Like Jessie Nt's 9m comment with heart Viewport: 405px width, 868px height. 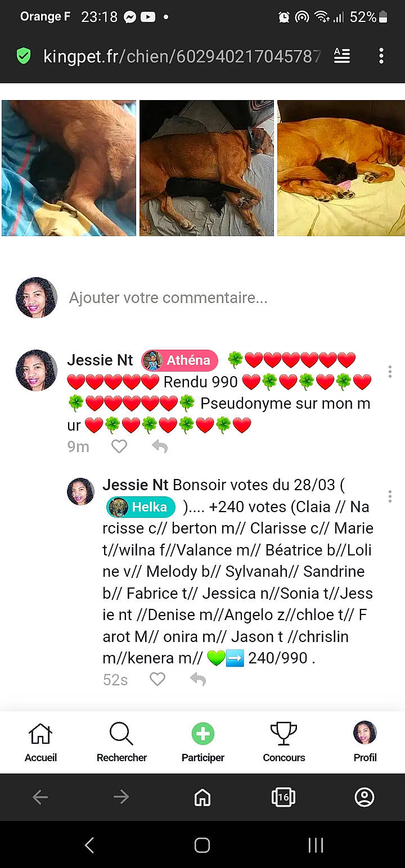point(119,446)
